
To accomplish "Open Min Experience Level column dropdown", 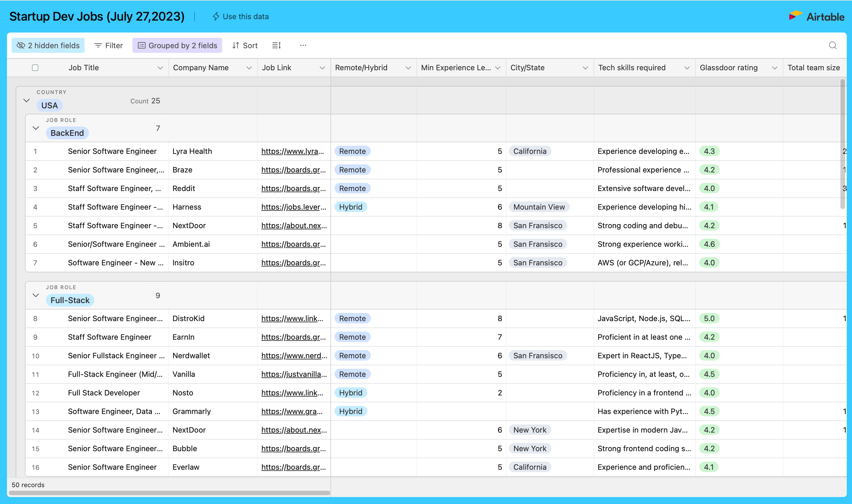I will point(497,68).
